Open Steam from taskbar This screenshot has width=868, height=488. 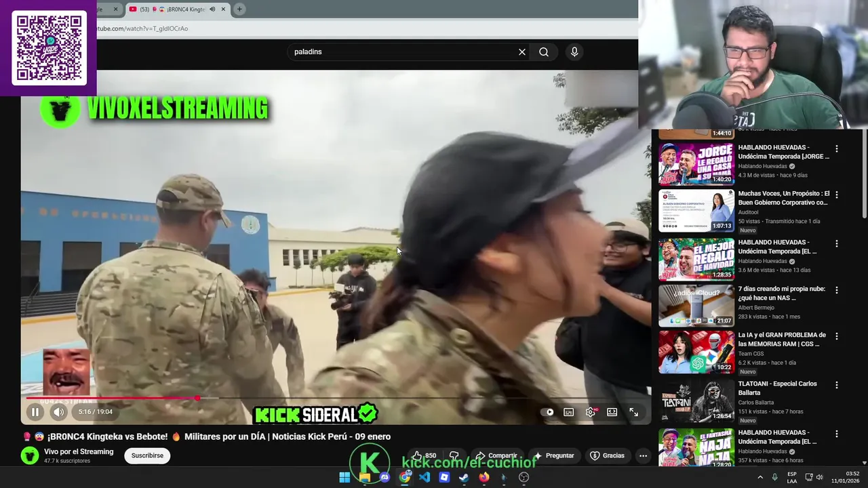click(x=464, y=477)
